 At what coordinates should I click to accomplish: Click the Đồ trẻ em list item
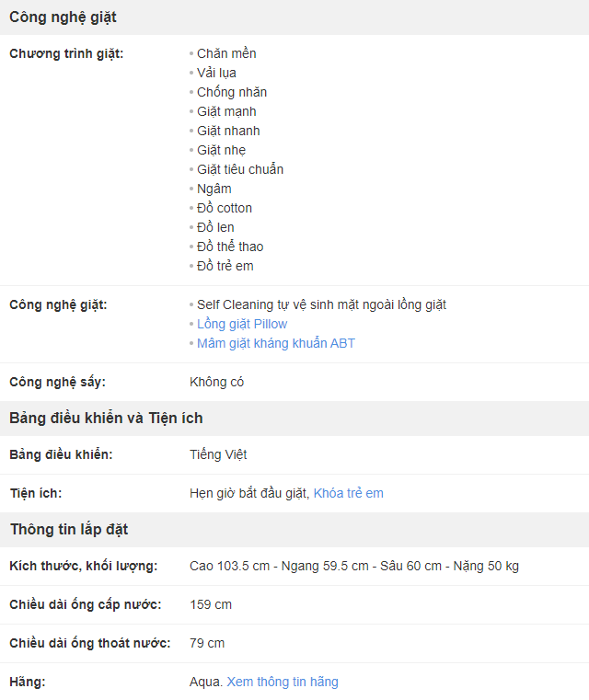pyautogui.click(x=225, y=266)
